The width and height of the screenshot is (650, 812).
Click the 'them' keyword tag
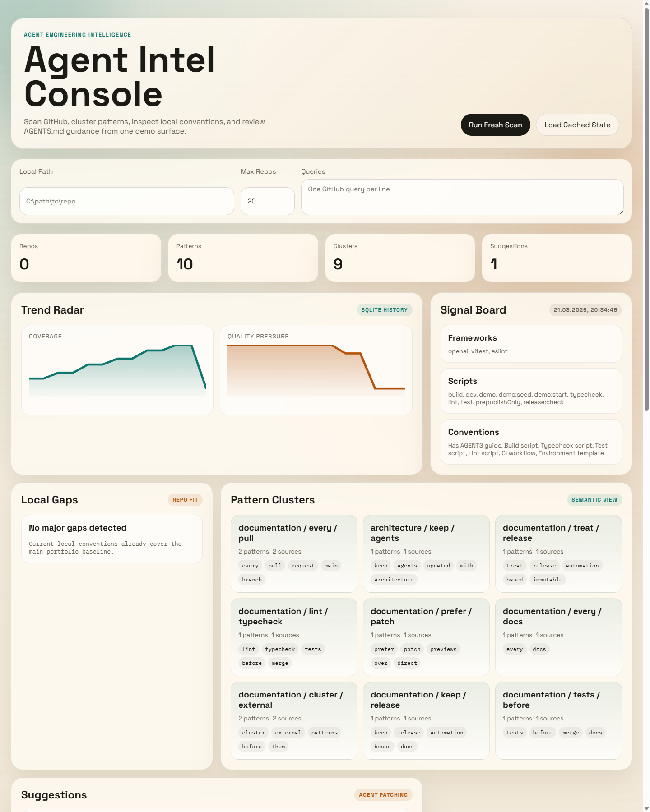[279, 747]
